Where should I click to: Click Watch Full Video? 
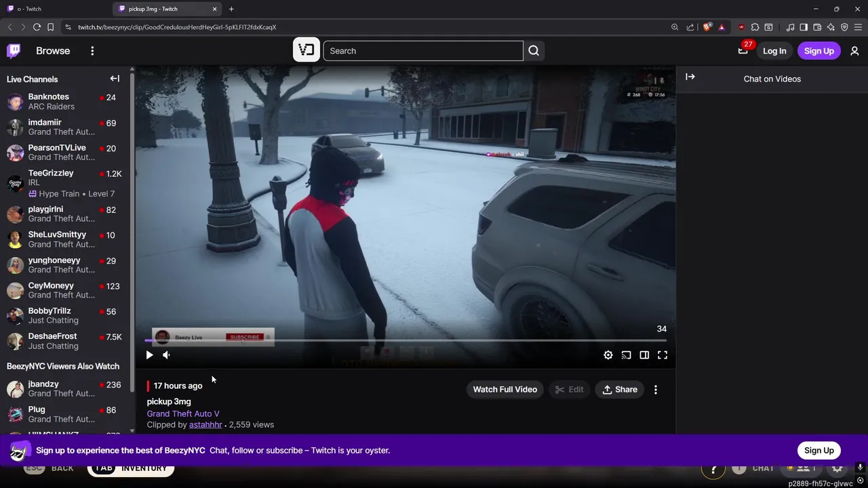coord(505,389)
